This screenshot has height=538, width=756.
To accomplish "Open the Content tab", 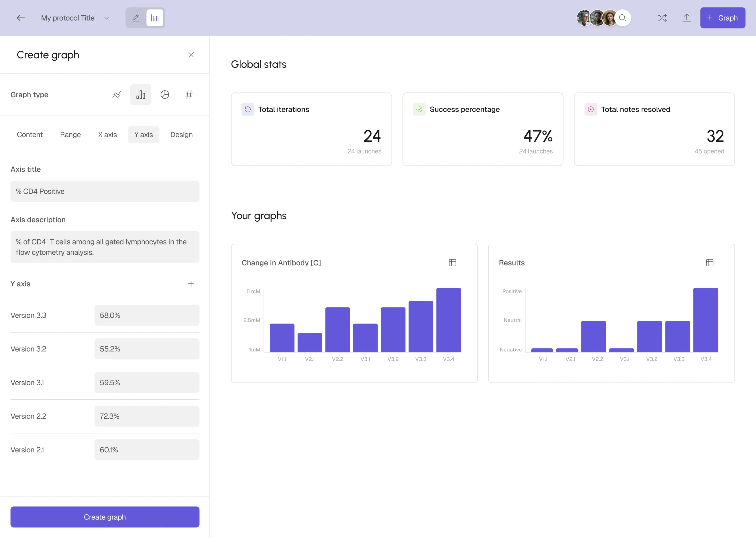I will click(30, 135).
